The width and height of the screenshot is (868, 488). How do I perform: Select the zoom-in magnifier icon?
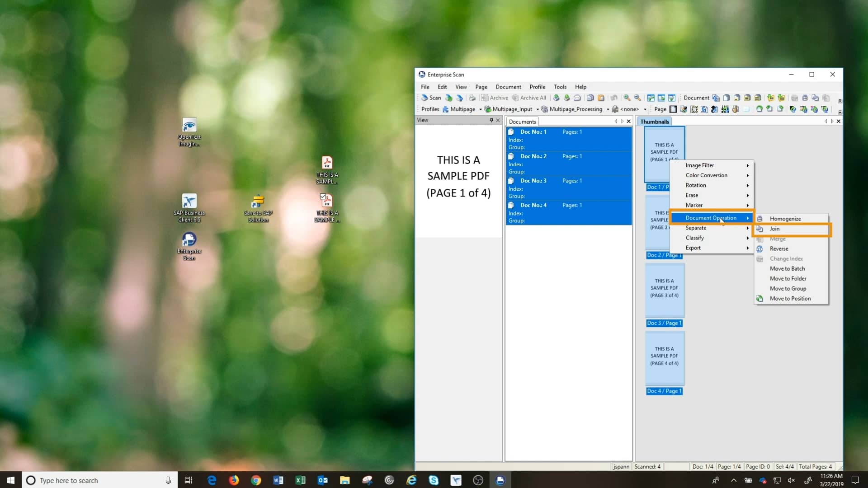pyautogui.click(x=627, y=98)
